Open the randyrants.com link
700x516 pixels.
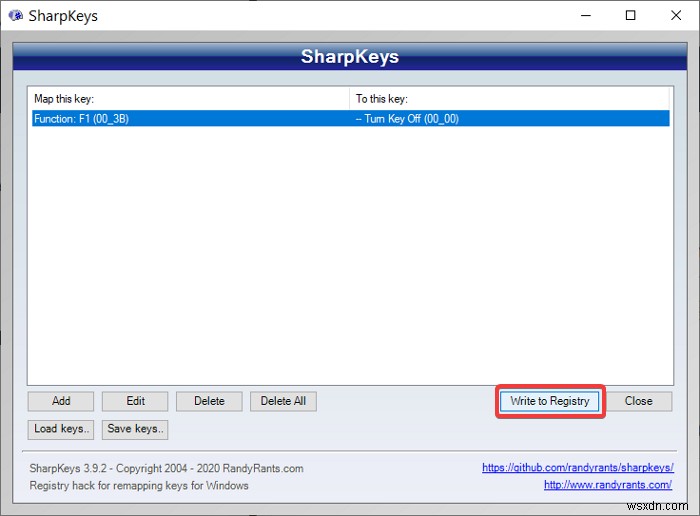(x=608, y=484)
